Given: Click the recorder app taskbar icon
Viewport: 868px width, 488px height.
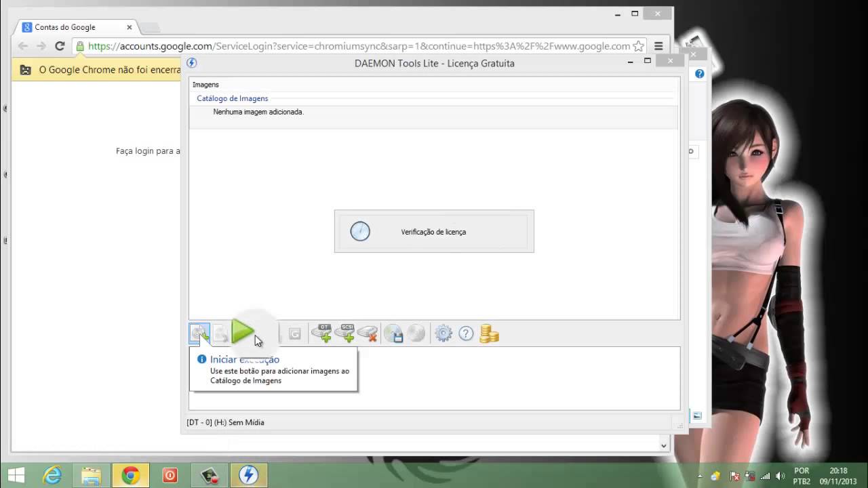Looking at the screenshot, I should [x=209, y=475].
